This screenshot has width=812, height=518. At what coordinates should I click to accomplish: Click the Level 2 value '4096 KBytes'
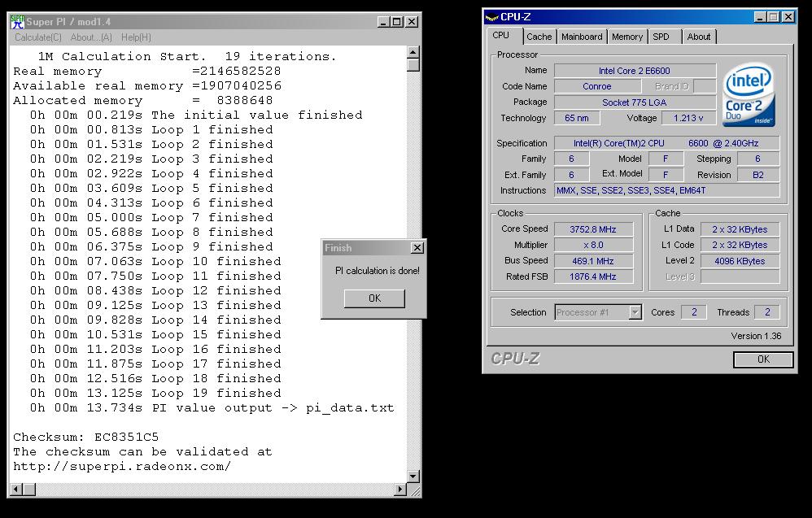(740, 261)
